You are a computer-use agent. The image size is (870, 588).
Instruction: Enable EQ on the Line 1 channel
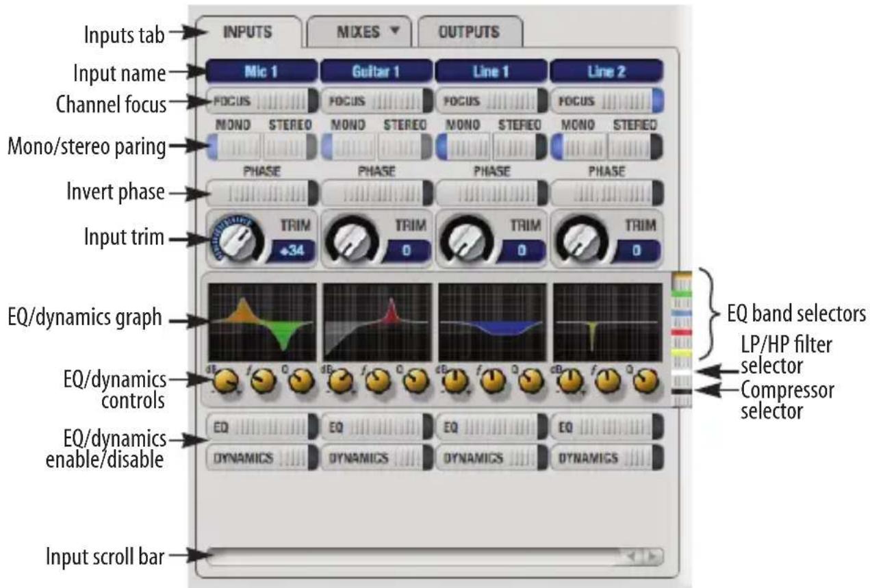click(x=491, y=427)
